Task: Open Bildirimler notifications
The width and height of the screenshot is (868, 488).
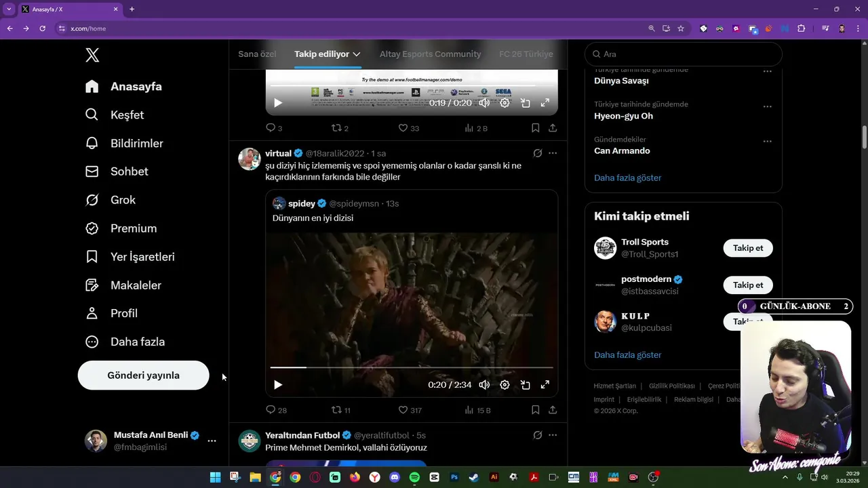Action: 124,144
